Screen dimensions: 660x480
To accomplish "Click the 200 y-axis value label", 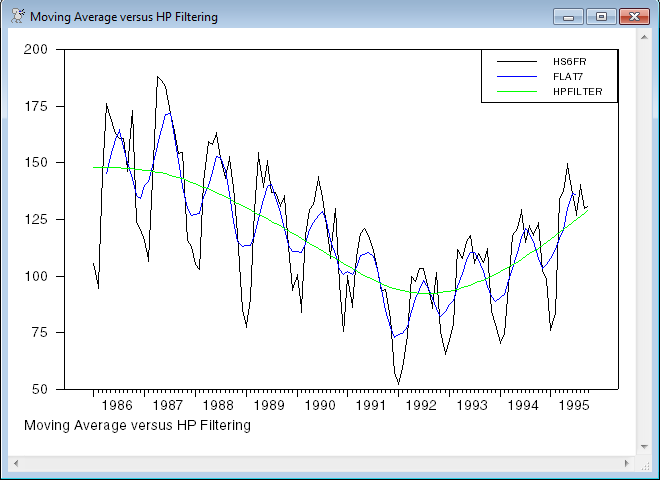I will click(36, 49).
